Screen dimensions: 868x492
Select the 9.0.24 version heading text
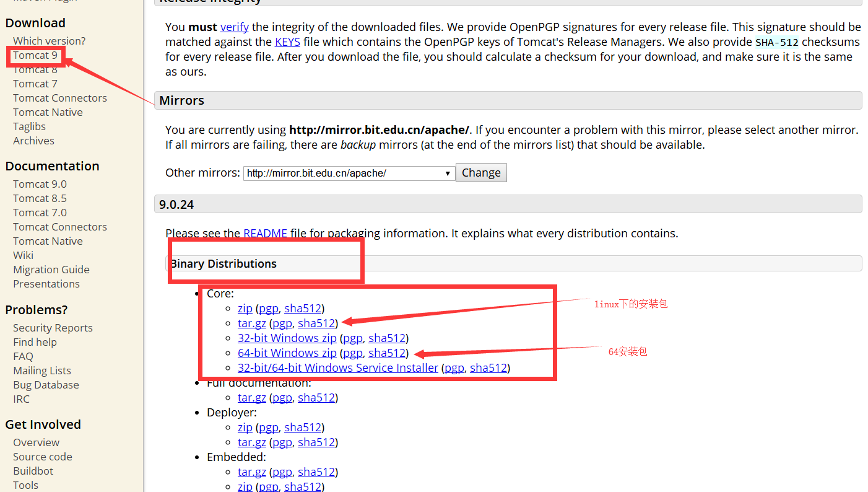coord(176,204)
